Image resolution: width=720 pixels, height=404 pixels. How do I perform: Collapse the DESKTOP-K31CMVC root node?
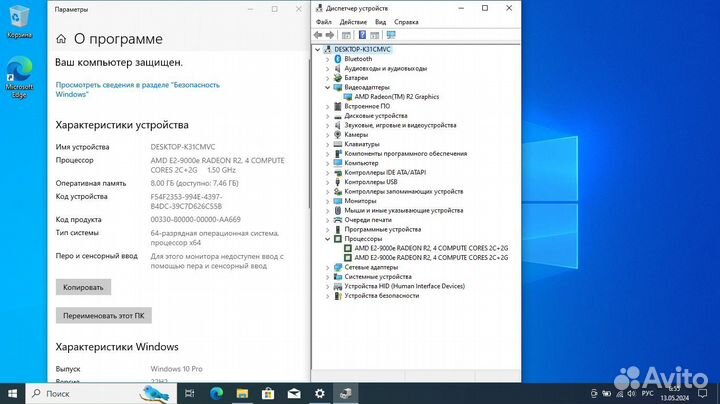(317, 49)
